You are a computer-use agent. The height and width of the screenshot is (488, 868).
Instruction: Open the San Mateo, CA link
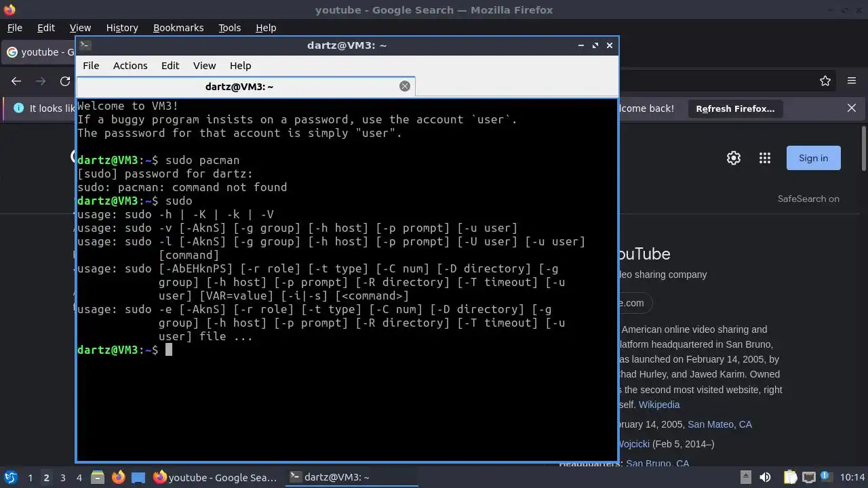tap(719, 424)
